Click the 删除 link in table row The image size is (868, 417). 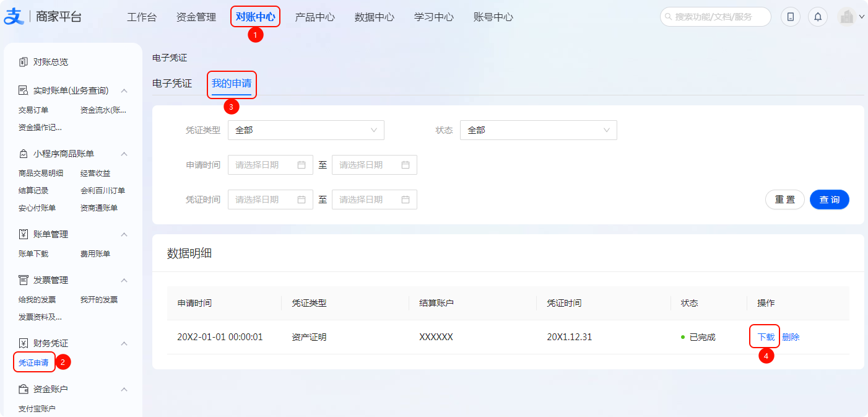(x=791, y=337)
